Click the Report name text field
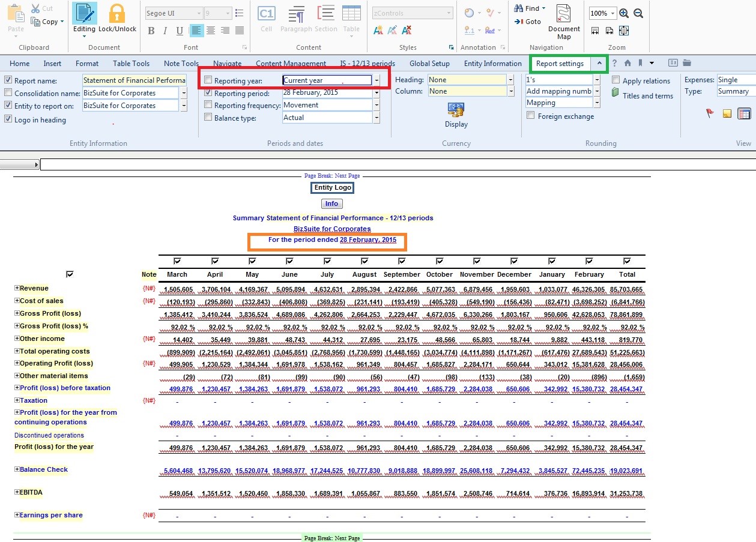The width and height of the screenshot is (756, 542). point(135,80)
